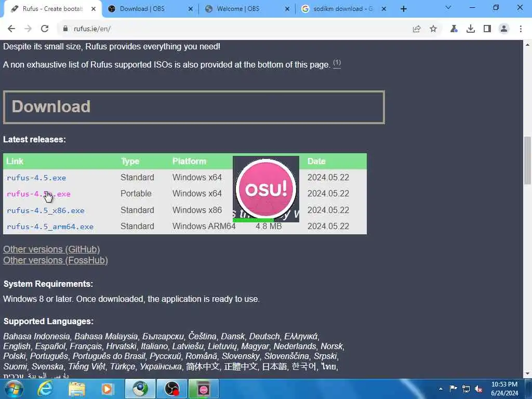Open Action Center flag icon
Viewport: 532px width, 399px height.
pyautogui.click(x=453, y=389)
